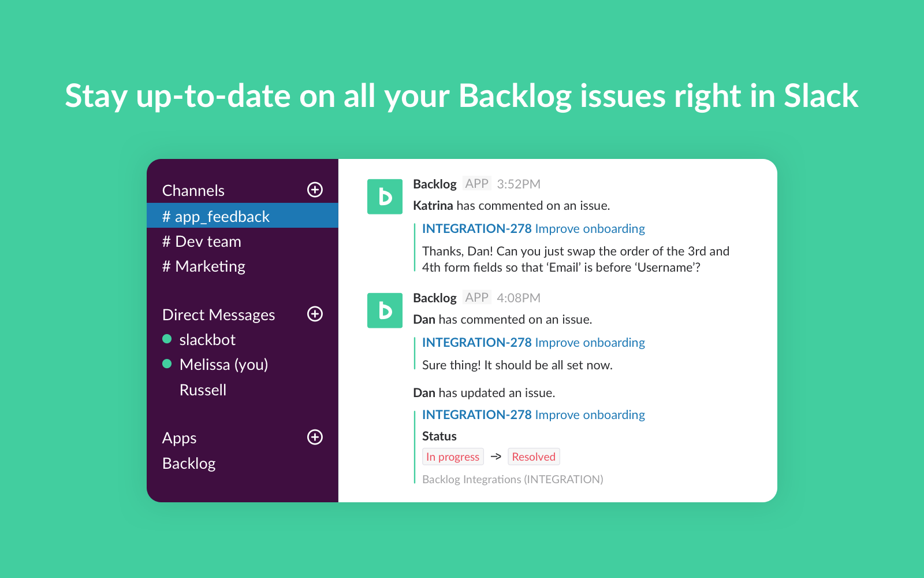
Task: Click the Channels section header
Action: pyautogui.click(x=193, y=190)
